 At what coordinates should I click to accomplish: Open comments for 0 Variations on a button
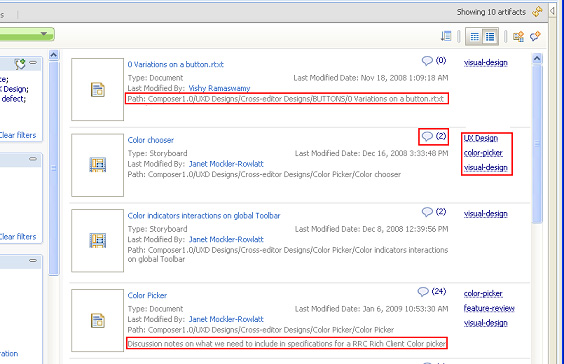(x=434, y=60)
